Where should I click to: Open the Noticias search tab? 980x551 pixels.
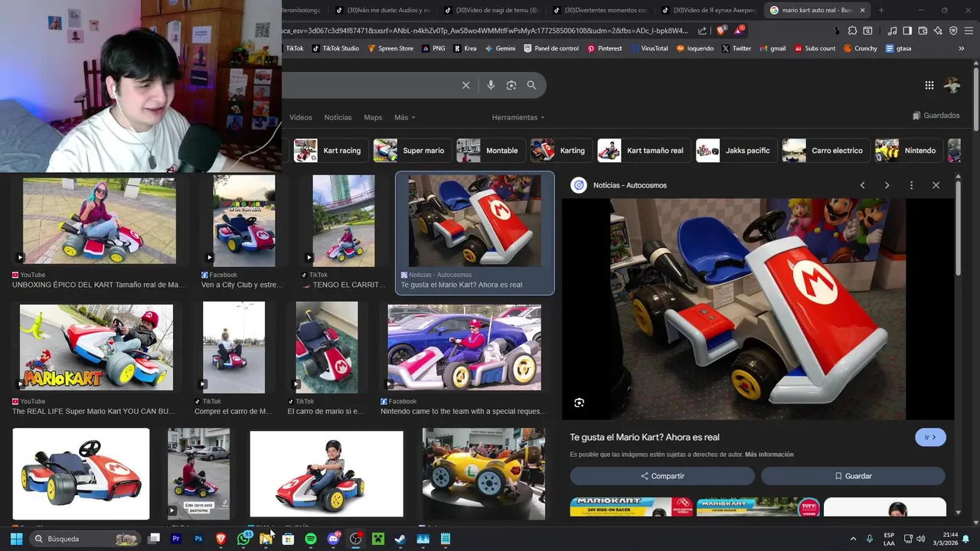(x=338, y=117)
